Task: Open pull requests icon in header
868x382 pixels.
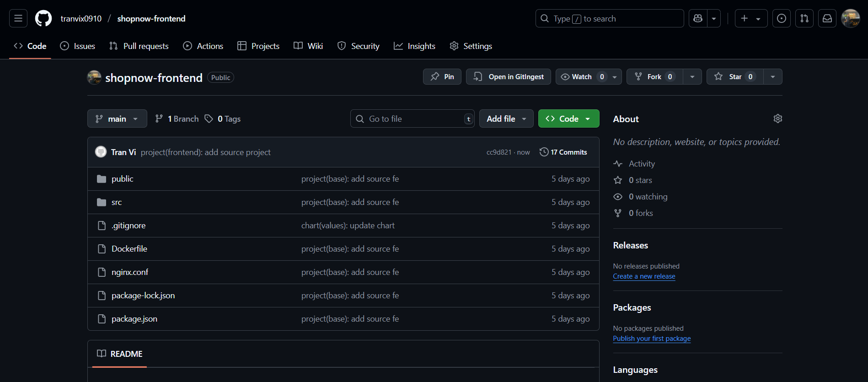Action: (804, 18)
